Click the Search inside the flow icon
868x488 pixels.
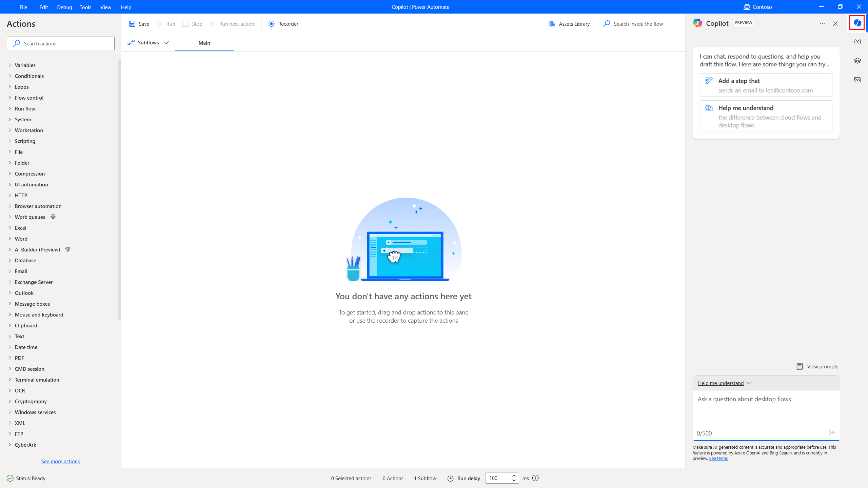pyautogui.click(x=607, y=24)
